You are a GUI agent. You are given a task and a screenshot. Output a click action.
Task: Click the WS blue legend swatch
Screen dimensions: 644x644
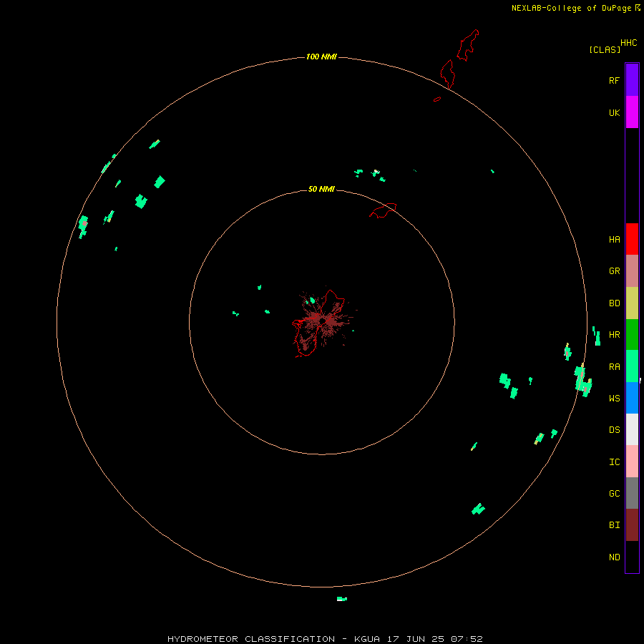(x=632, y=398)
